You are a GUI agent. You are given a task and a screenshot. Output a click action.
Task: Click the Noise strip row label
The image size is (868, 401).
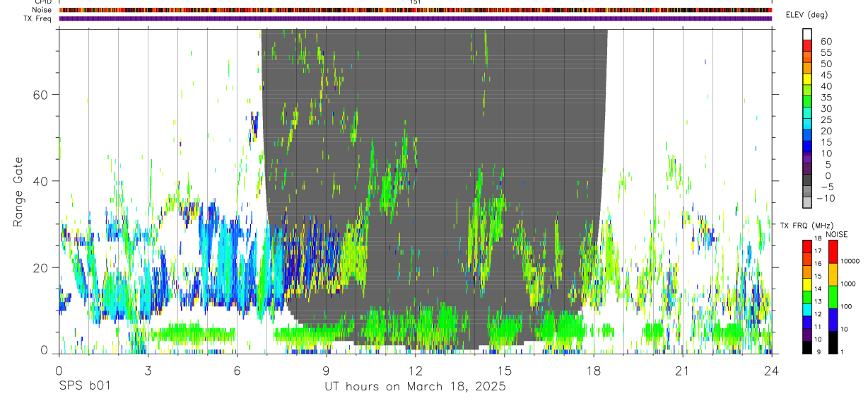[42, 10]
